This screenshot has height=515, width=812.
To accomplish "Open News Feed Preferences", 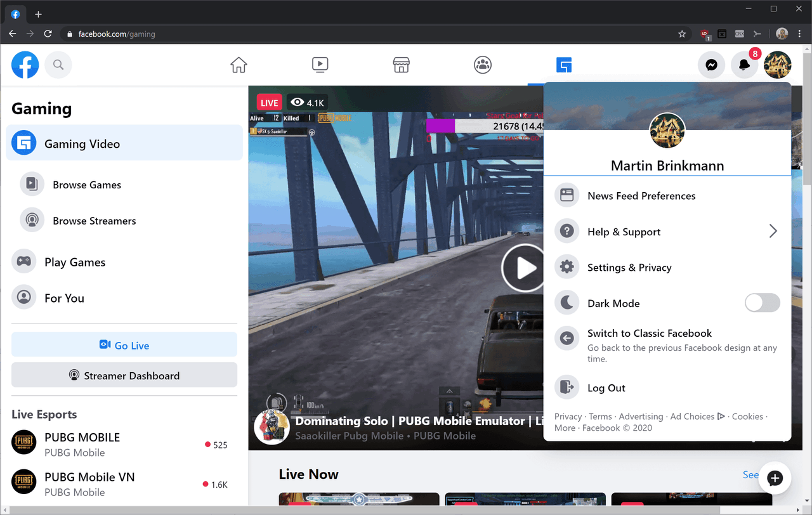I will tap(667, 195).
